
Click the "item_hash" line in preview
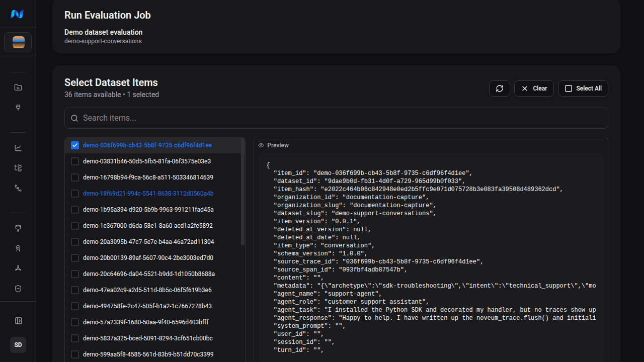click(418, 189)
